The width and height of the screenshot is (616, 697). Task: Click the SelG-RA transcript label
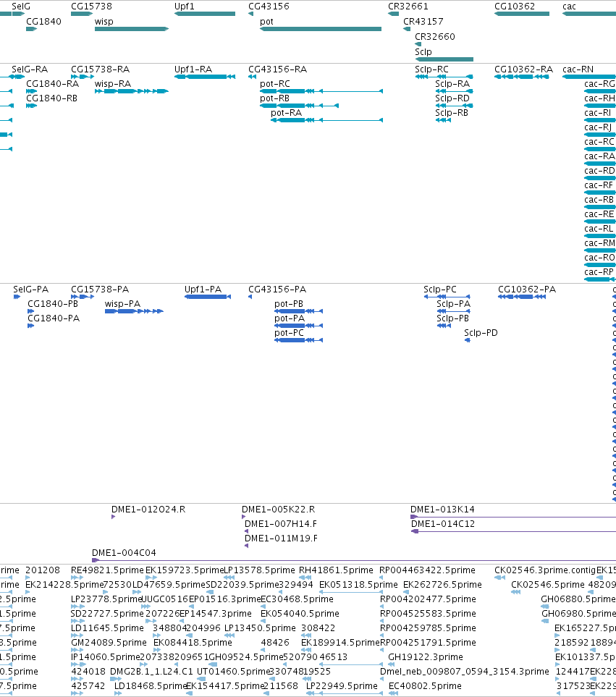30,69
